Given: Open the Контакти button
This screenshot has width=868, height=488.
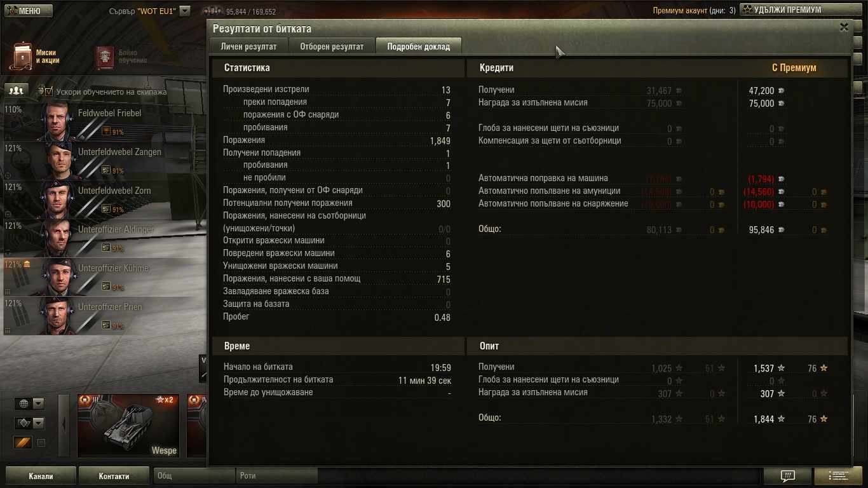Looking at the screenshot, I should click(x=114, y=476).
